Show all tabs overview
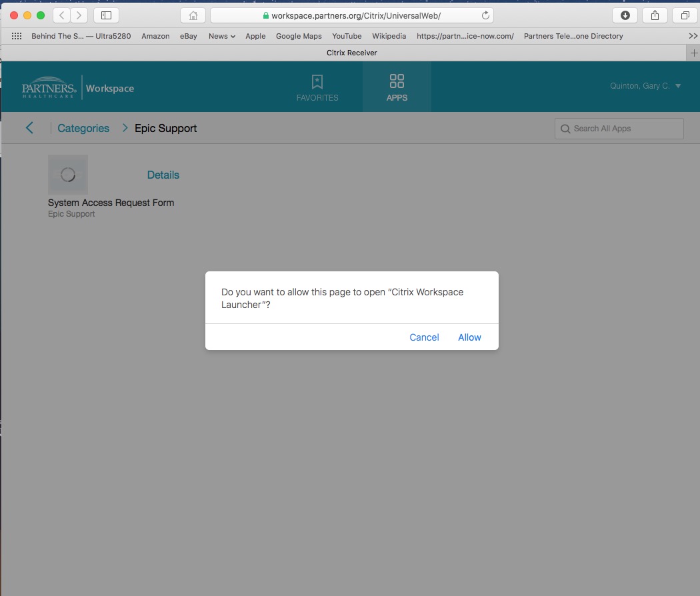The height and width of the screenshot is (596, 700). coord(685,15)
